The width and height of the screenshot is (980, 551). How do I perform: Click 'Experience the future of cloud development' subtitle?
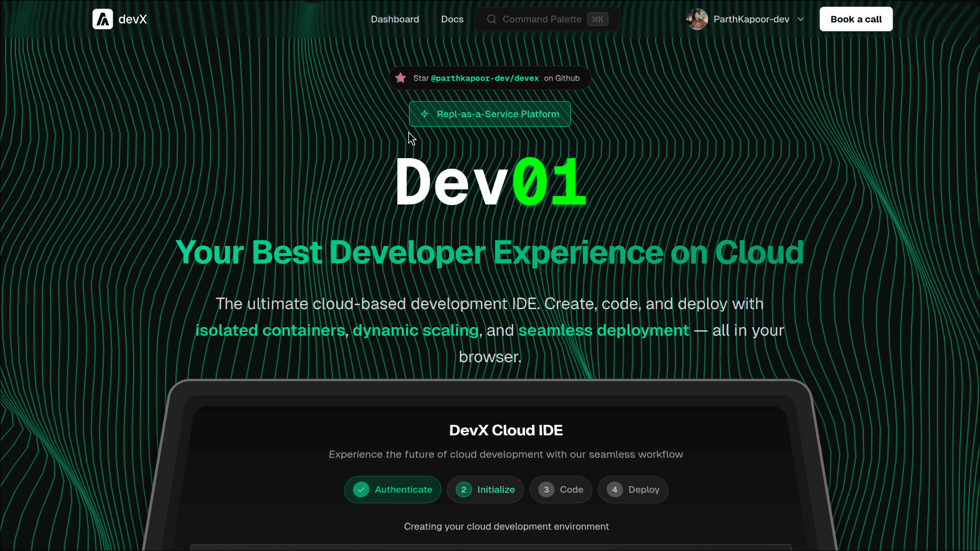pyautogui.click(x=506, y=455)
